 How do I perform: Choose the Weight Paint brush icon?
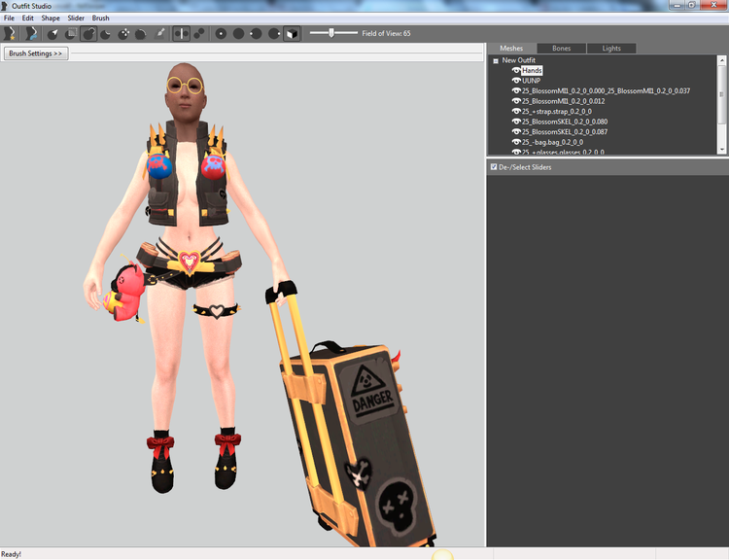(159, 33)
